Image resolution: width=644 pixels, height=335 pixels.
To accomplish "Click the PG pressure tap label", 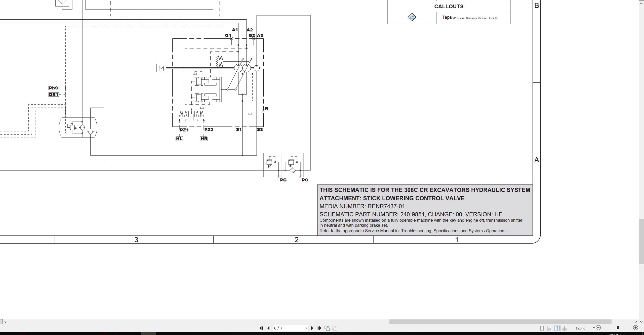I will [283, 180].
